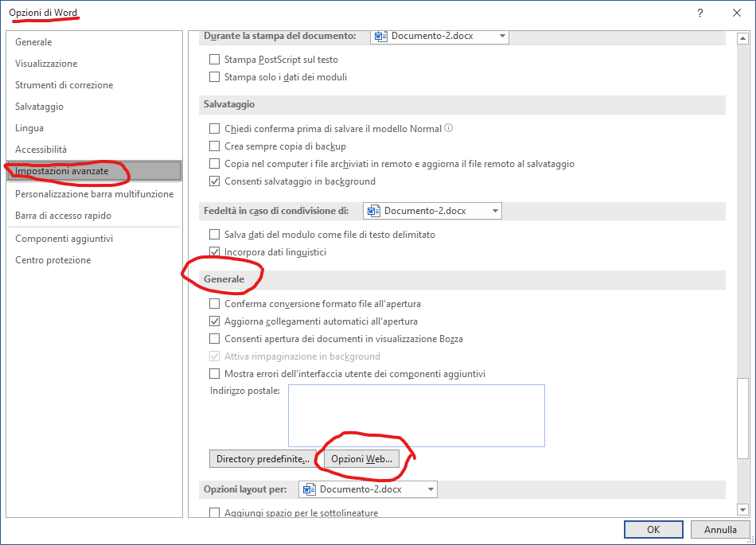
Task: Click the info icon next to modello Normal
Action: coord(448,128)
